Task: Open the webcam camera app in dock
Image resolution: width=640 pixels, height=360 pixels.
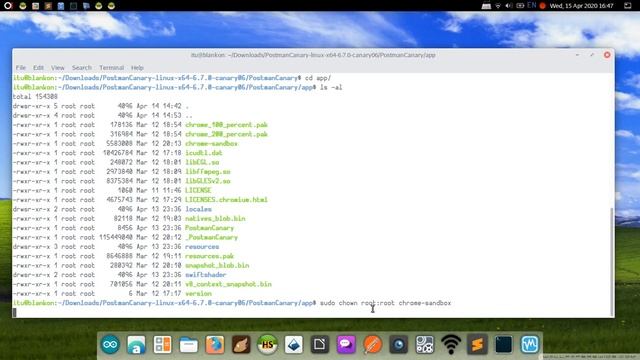Action: tap(398, 344)
